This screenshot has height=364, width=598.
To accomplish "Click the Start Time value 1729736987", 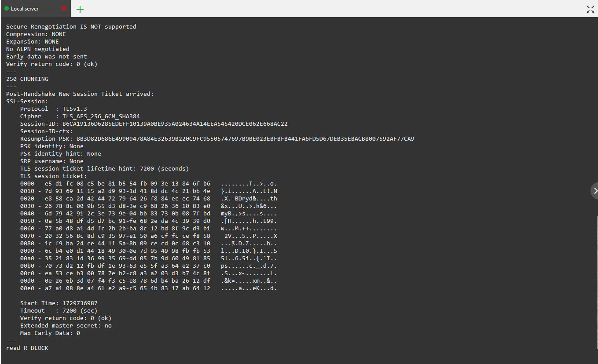I will click(79, 303).
